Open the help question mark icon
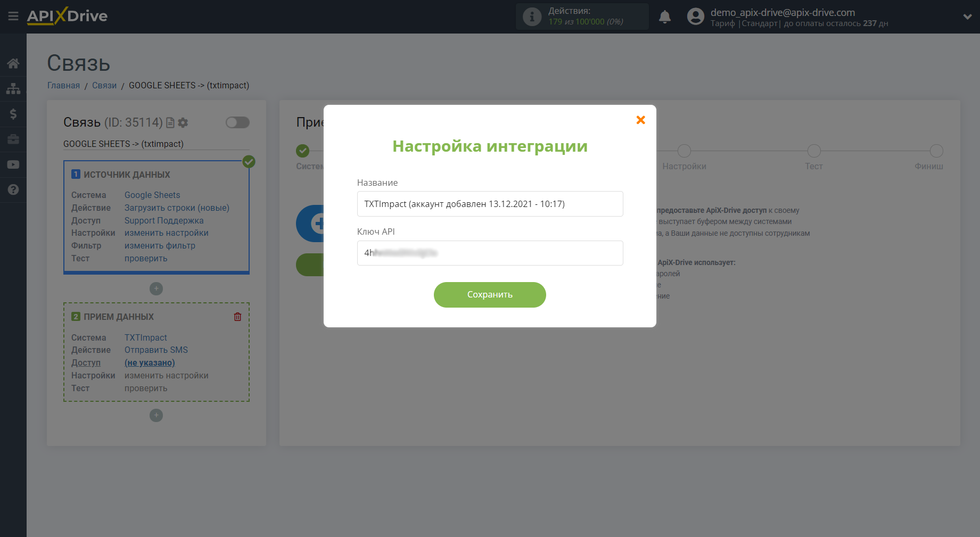This screenshot has width=980, height=537. 13,189
